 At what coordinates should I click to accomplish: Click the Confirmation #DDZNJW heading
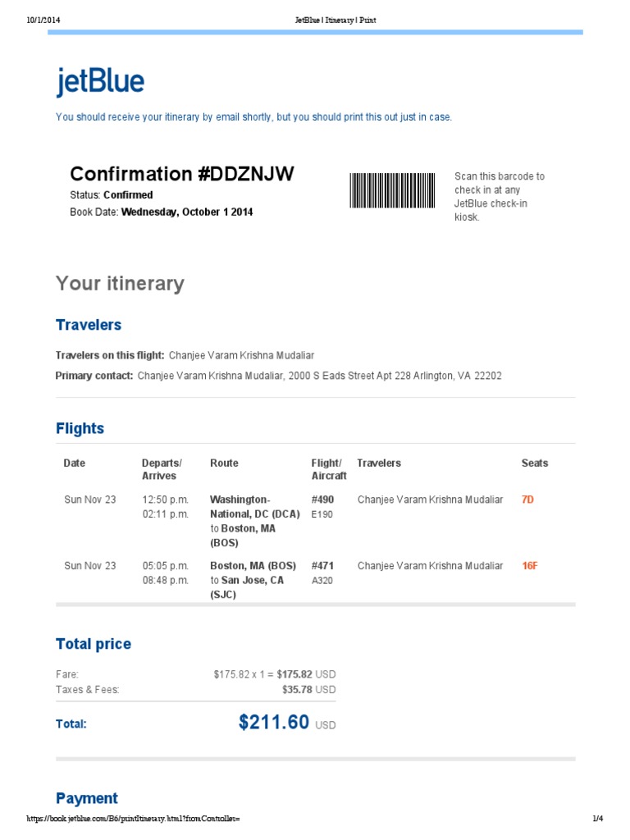point(181,174)
